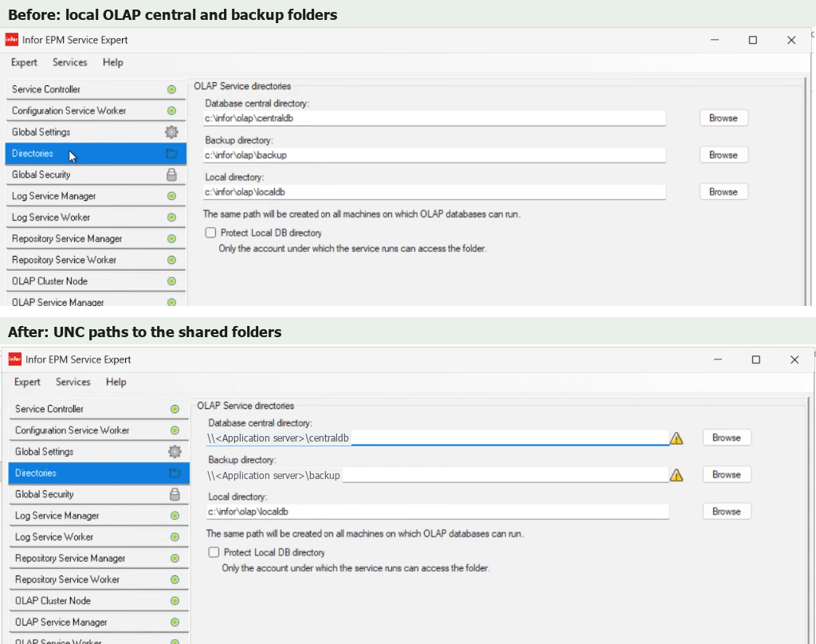The height and width of the screenshot is (644, 816).
Task: Select Repository Service Worker in the After window
Action: pos(99,580)
